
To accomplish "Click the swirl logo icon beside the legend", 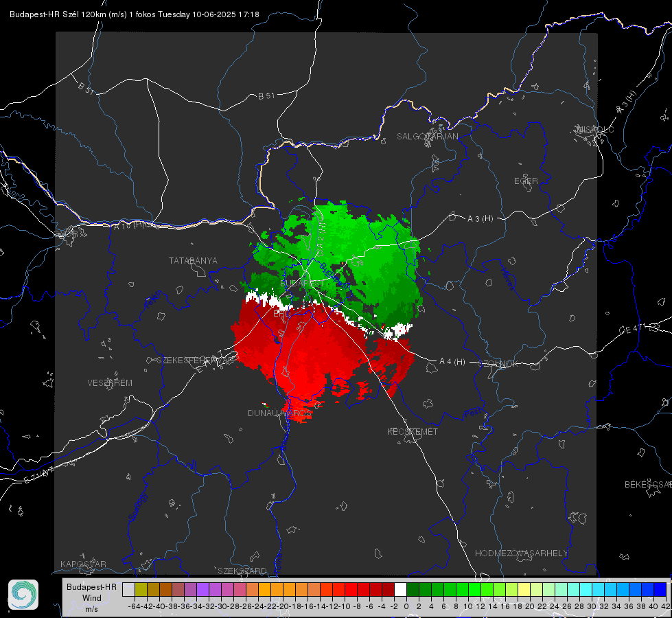I will pos(23,595).
